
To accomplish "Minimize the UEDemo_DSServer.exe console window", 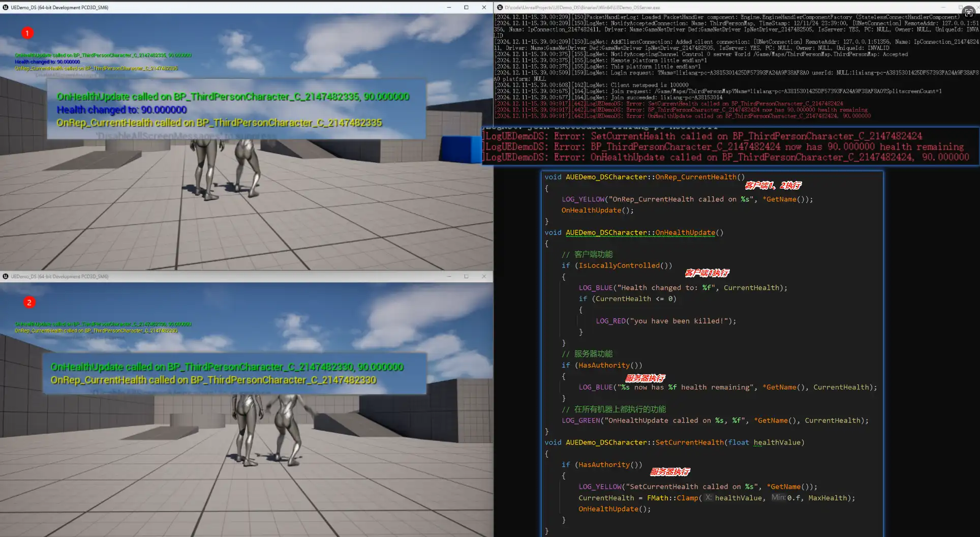I will click(942, 8).
